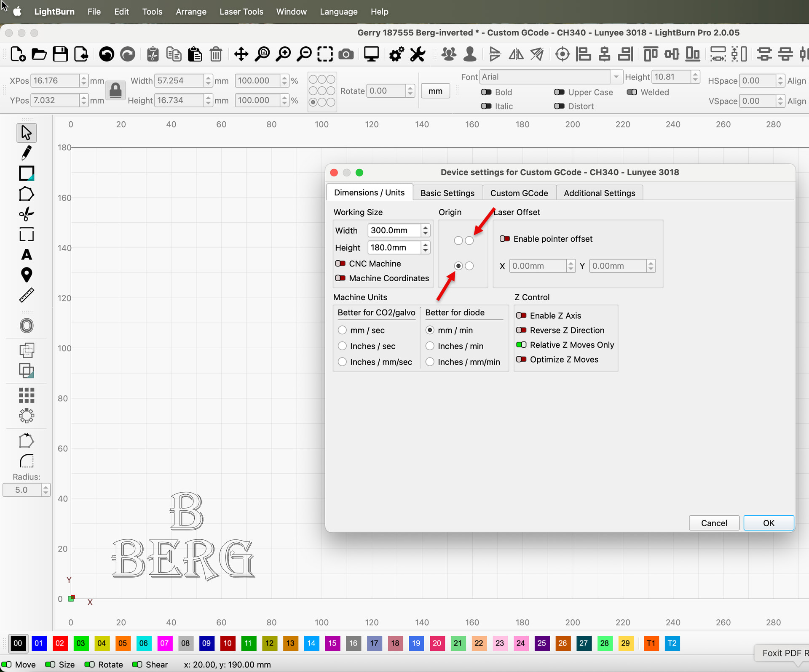Select the Create Text tool

(x=26, y=255)
